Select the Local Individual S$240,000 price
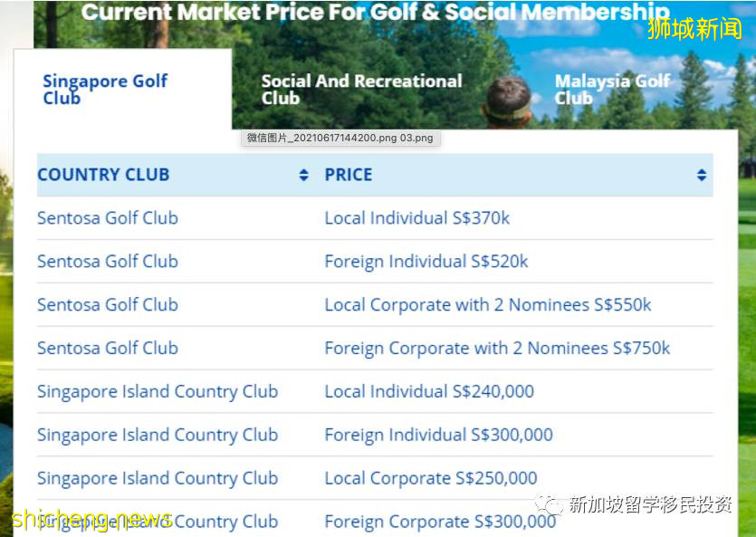The image size is (756, 537). pos(429,392)
